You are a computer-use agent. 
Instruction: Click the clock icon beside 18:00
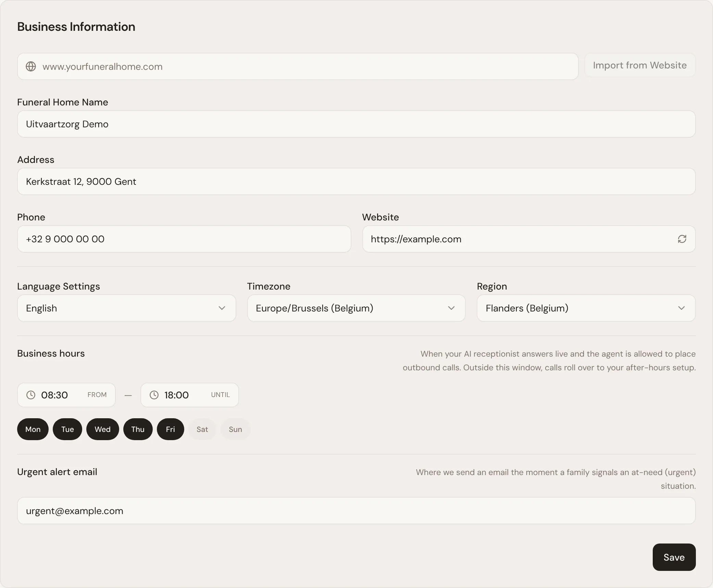click(154, 395)
